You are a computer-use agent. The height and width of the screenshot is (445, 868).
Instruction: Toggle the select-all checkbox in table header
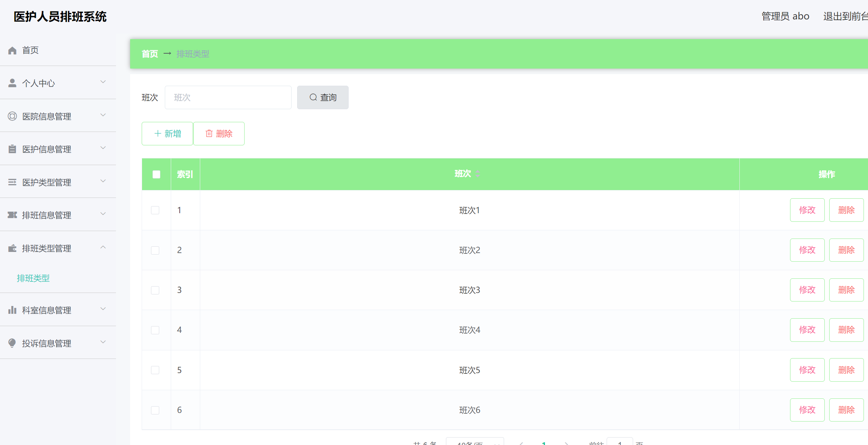tap(156, 174)
